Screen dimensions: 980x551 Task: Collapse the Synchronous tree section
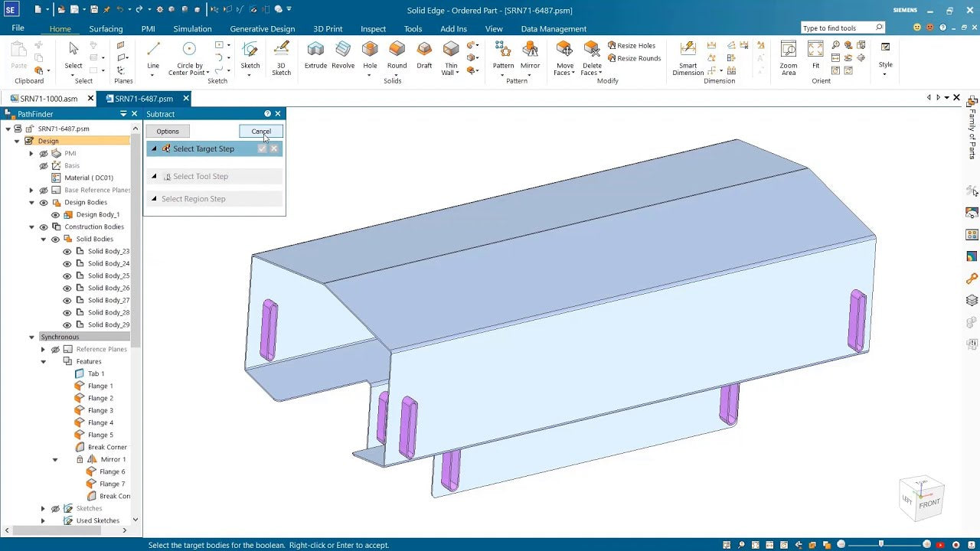[x=31, y=337]
